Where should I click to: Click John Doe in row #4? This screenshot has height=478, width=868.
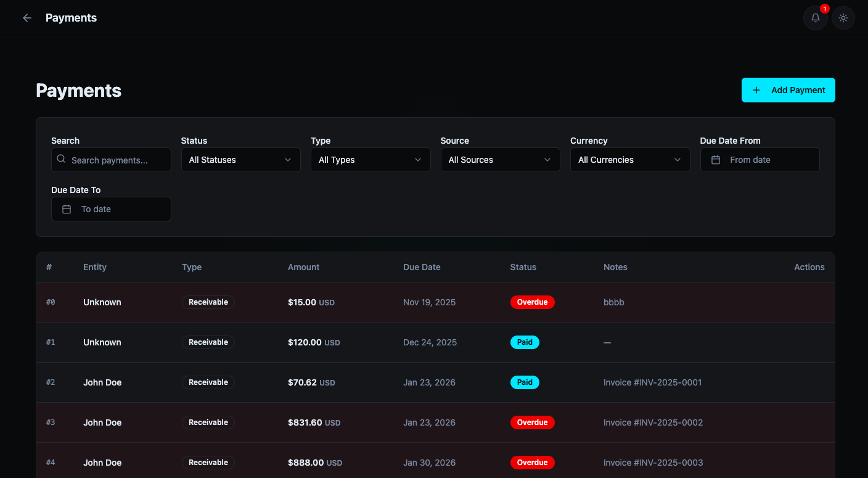tap(102, 463)
